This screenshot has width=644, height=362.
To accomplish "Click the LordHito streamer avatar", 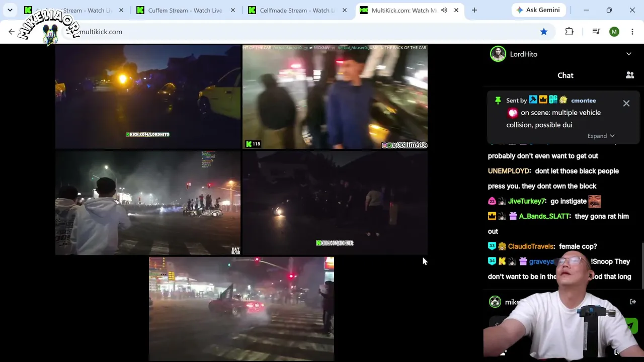I will [x=498, y=54].
